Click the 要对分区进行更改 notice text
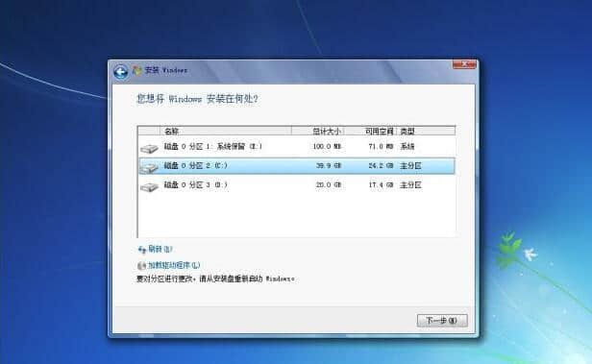This screenshot has height=364, width=592. [x=215, y=279]
